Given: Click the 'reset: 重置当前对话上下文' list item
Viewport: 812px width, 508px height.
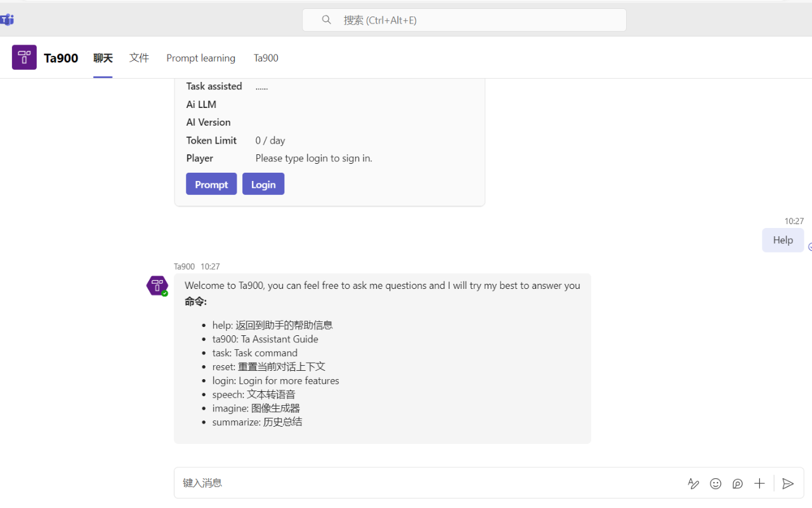Looking at the screenshot, I should 269,367.
